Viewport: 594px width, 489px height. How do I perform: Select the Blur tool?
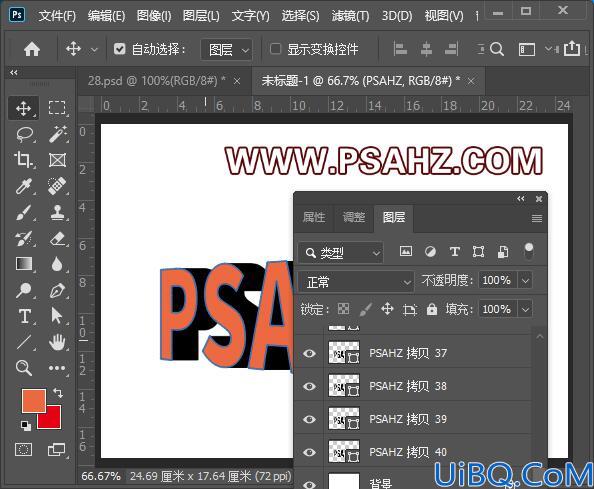point(57,264)
